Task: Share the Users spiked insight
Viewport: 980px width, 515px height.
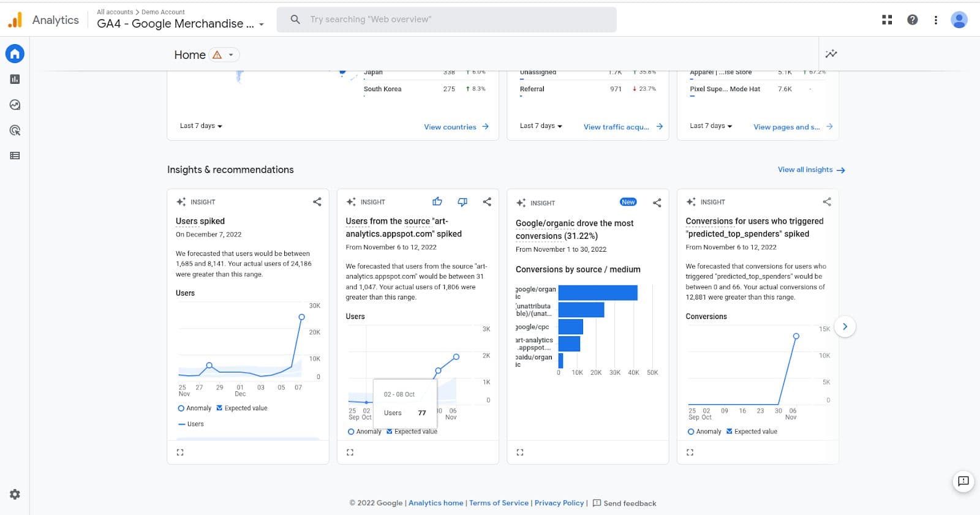Action: coord(317,201)
